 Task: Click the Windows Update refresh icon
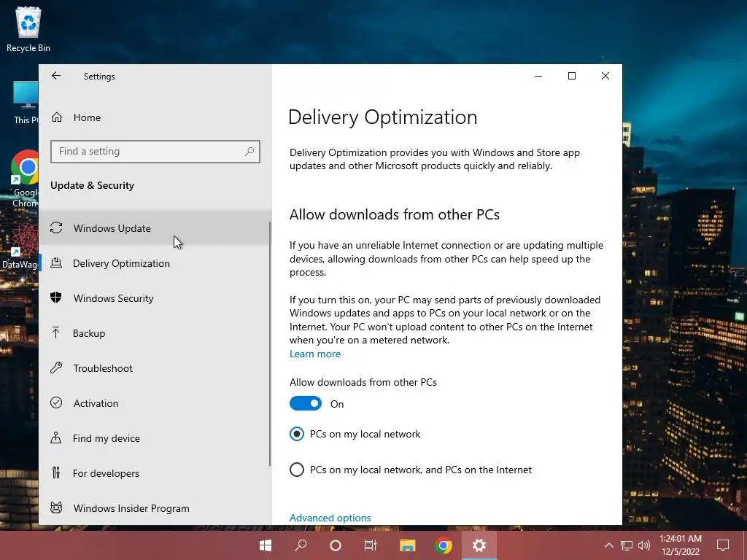56,228
